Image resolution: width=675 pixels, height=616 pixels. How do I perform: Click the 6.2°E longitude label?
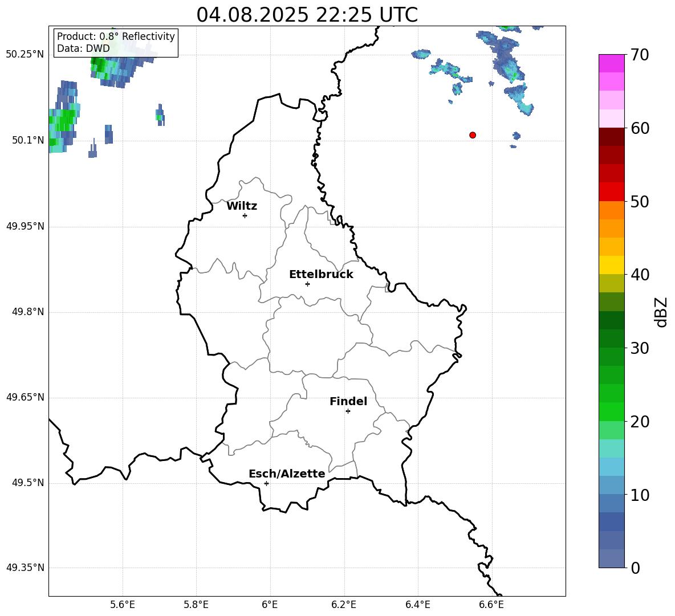coord(344,605)
